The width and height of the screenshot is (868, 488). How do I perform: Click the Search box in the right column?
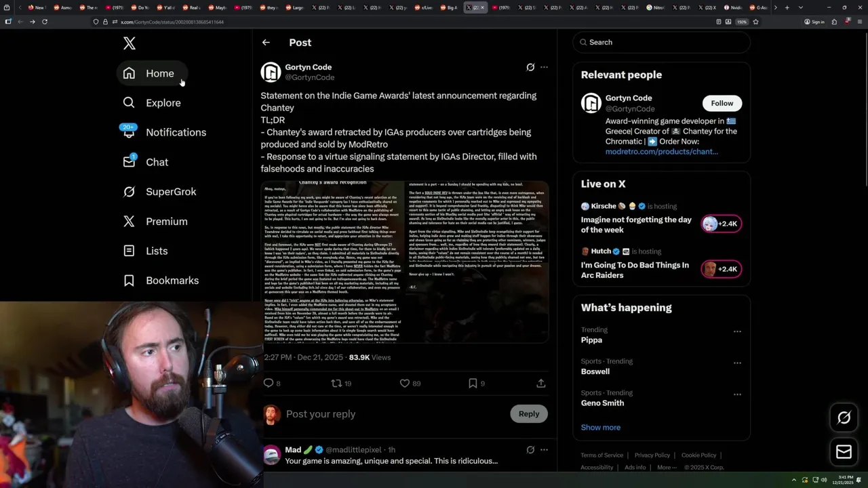661,42
